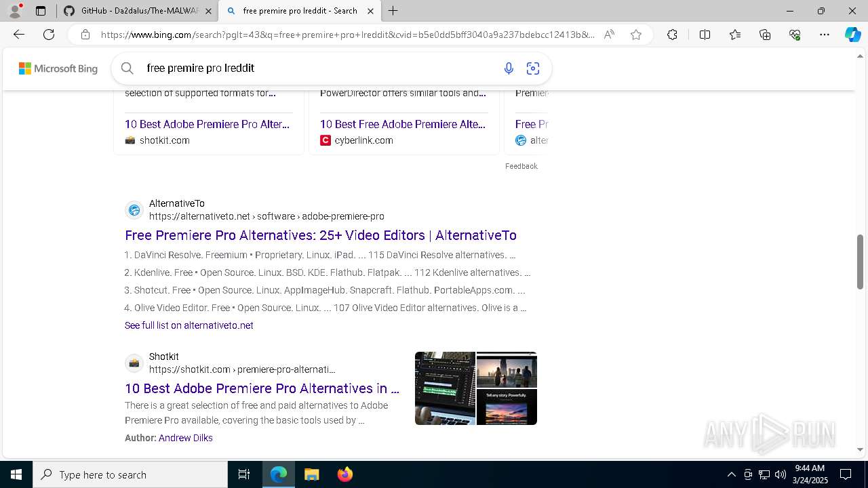Click the Bing search text field
Screen dimensions: 868x488
point(319,68)
